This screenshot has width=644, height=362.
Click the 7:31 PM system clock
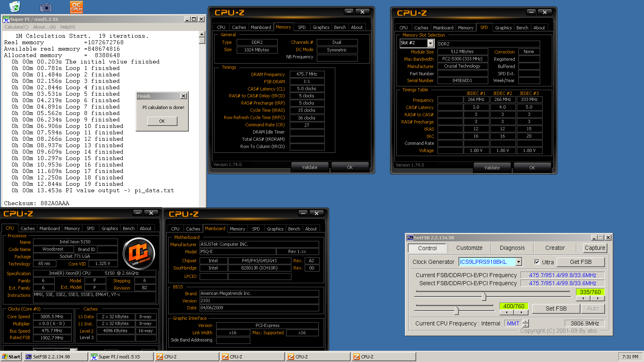(630, 357)
